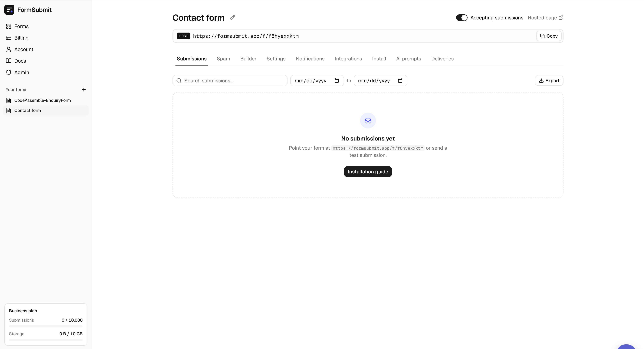Click the end date input field
Image resolution: width=644 pixels, height=349 pixels.
380,81
